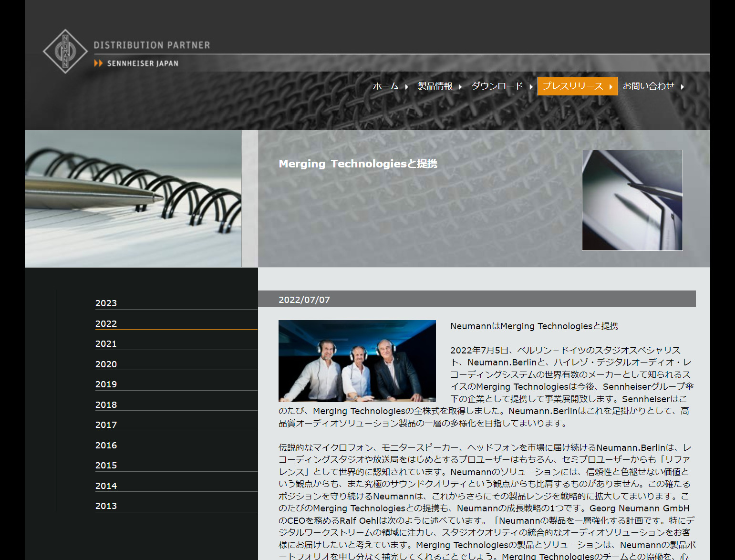The height and width of the screenshot is (560, 735).
Task: Select the 2022 archive year
Action: click(x=106, y=324)
